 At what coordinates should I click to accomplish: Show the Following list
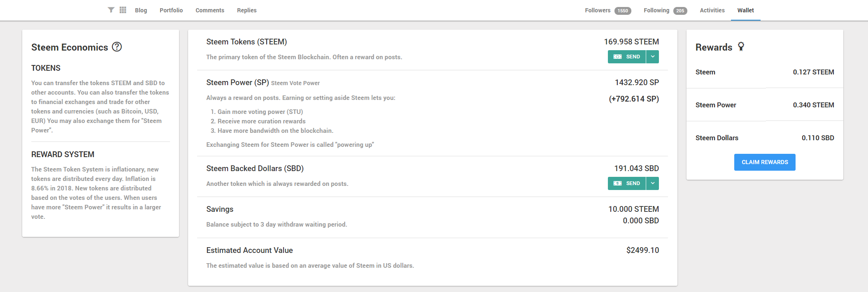[656, 10]
